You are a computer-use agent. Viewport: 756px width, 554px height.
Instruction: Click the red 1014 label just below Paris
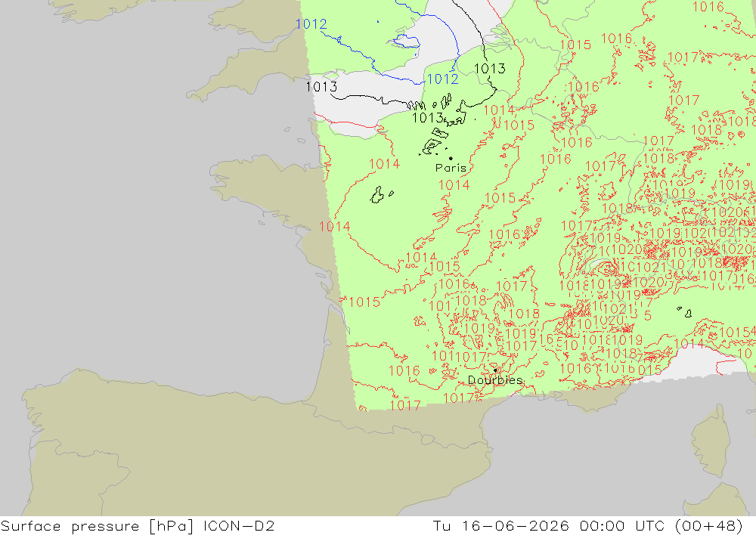454,185
